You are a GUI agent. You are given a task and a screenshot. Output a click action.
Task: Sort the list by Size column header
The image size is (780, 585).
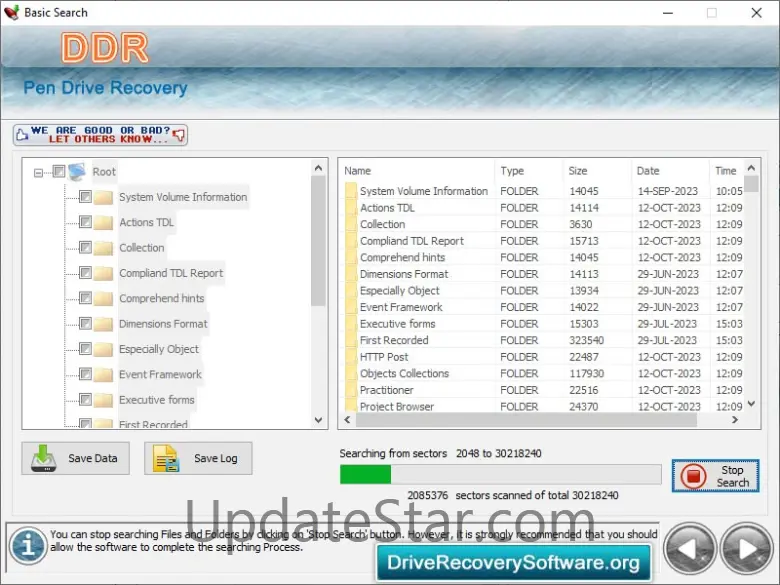tap(597, 171)
